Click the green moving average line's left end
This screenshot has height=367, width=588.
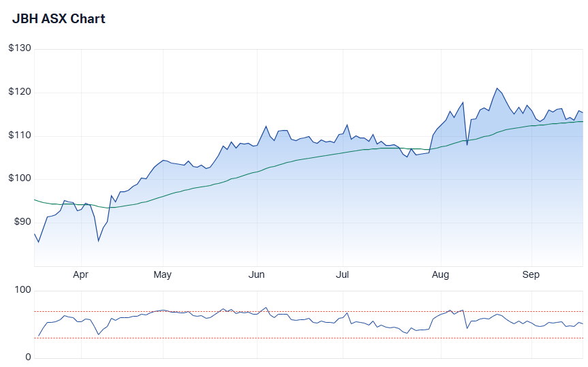35,200
